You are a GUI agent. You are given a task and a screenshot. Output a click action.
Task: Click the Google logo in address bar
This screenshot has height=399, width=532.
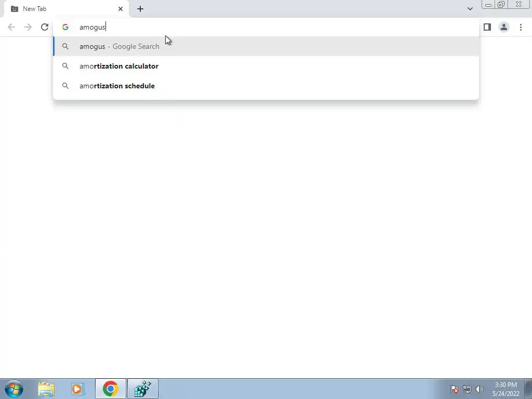pyautogui.click(x=65, y=27)
